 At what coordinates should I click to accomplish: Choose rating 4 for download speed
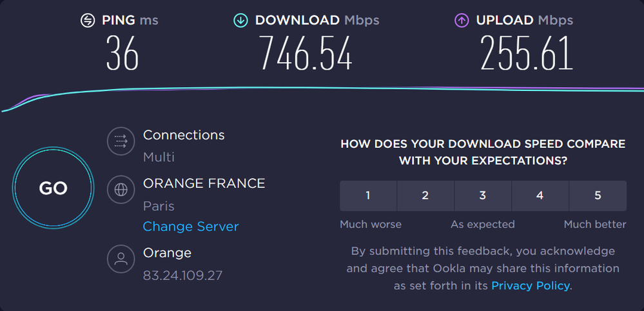pyautogui.click(x=540, y=196)
